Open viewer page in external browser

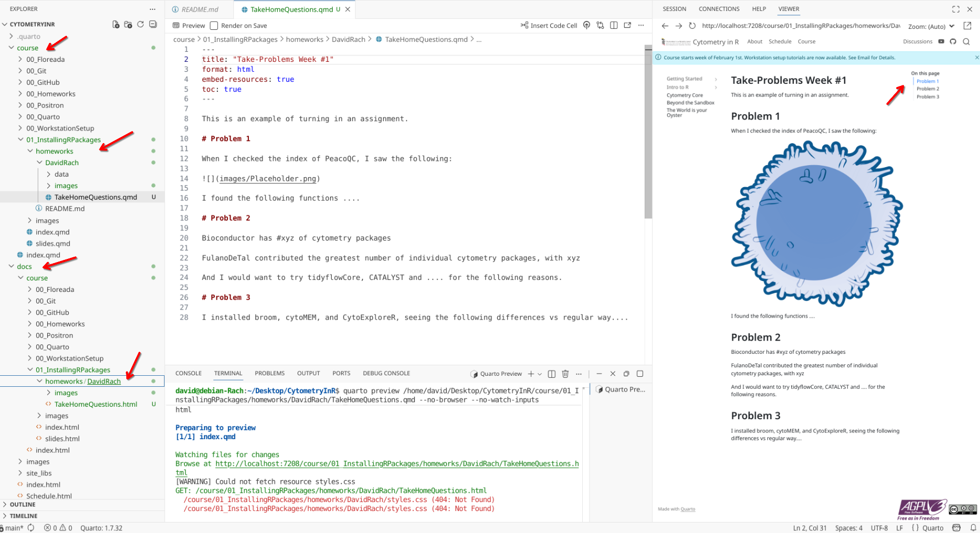pyautogui.click(x=967, y=26)
